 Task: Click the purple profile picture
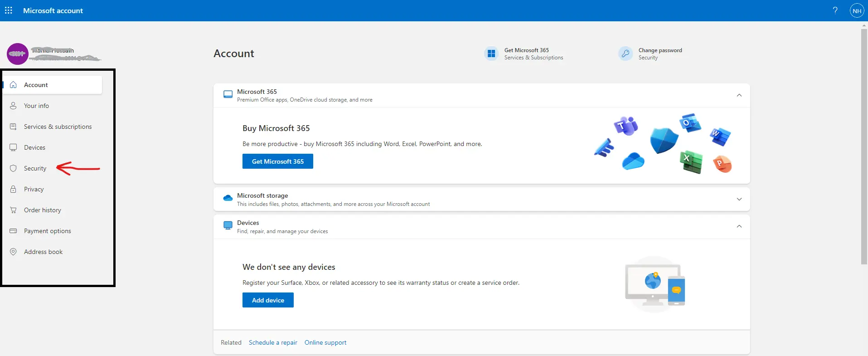tap(18, 54)
